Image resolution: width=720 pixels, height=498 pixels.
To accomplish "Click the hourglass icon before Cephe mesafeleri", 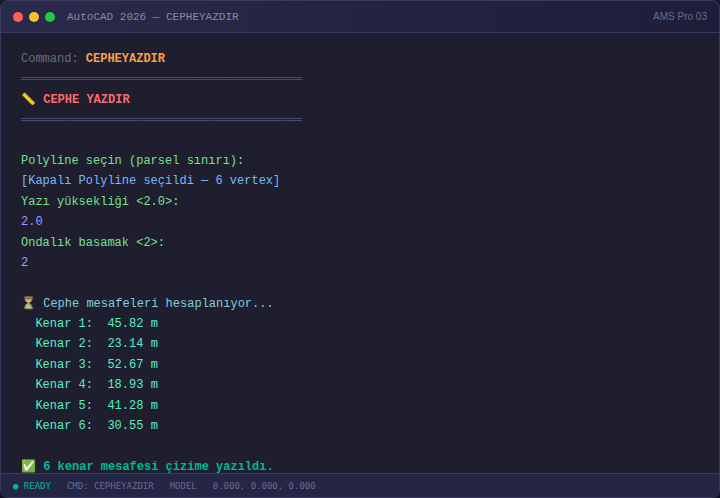I will pyautogui.click(x=28, y=303).
